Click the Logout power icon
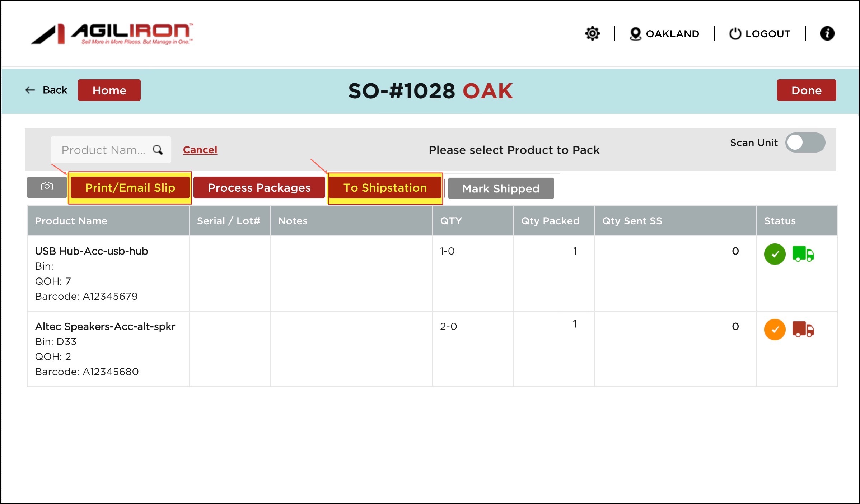Viewport: 860px width, 504px height. (735, 34)
